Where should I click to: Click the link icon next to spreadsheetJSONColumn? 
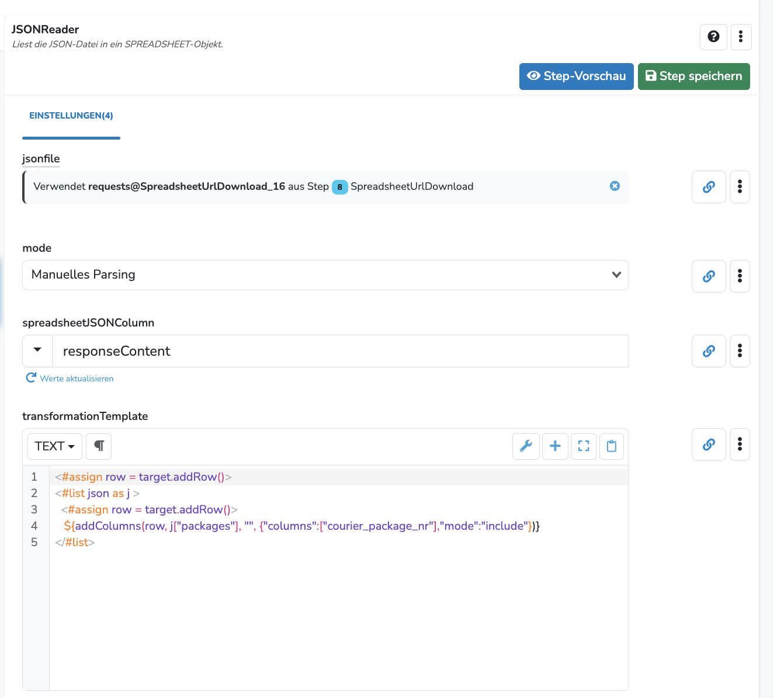click(x=709, y=351)
